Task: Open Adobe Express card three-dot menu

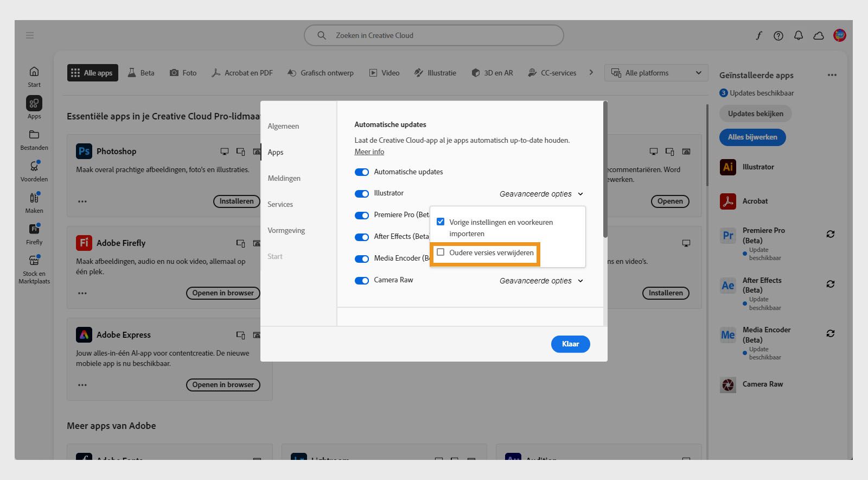Action: click(x=82, y=385)
